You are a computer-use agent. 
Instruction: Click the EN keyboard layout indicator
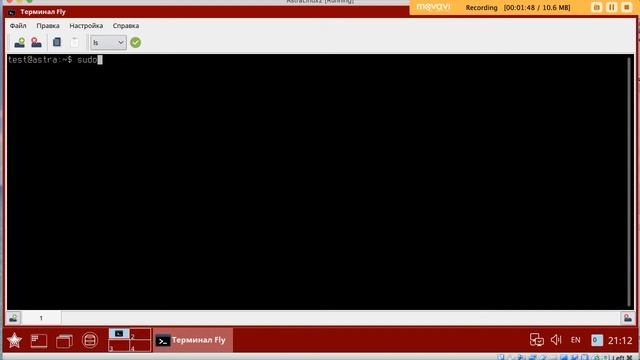tap(576, 340)
